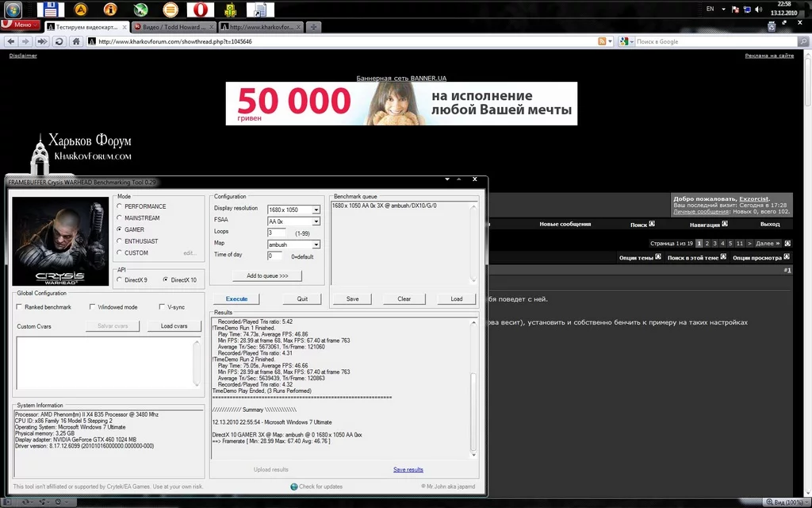Click the Benchmark queue scrollbar
Image resolution: width=812 pixels, height=508 pixels.
(473, 243)
